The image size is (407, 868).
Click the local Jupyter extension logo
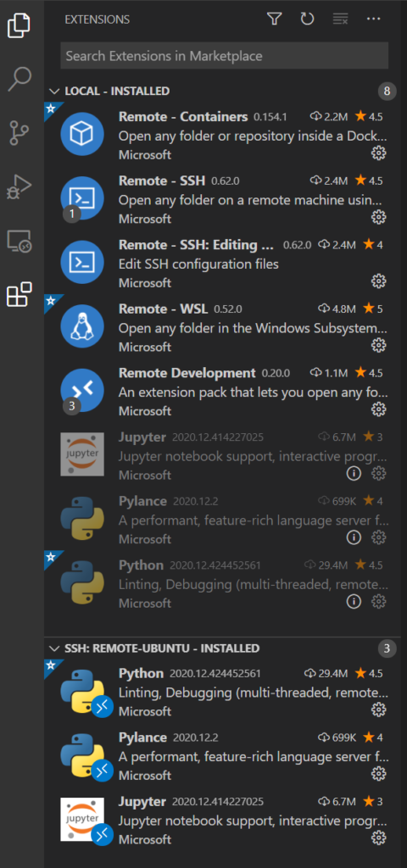point(82,454)
